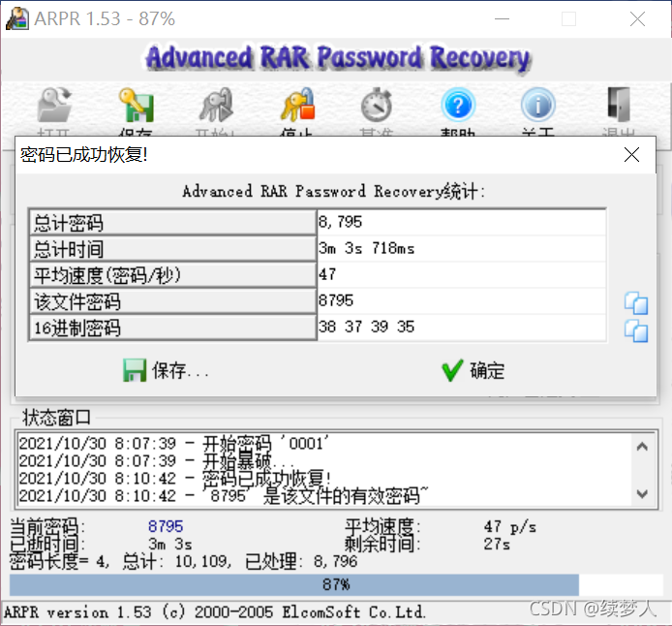672x626 pixels.
Task: Click the Start recovery keys icon
Action: click(217, 105)
